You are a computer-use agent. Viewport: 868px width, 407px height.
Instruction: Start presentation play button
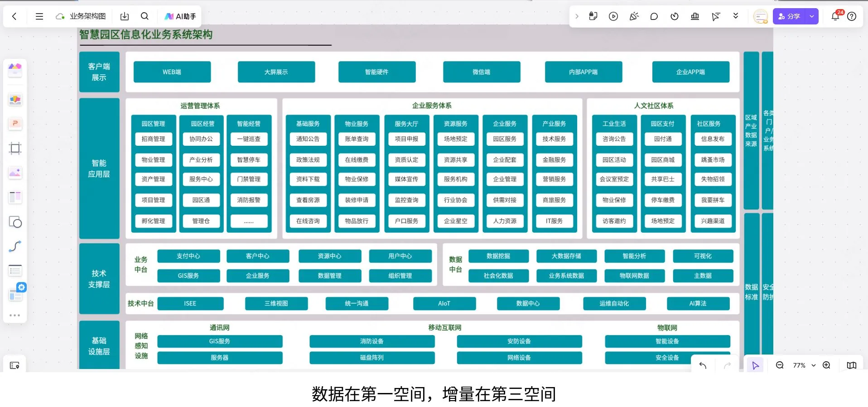613,16
